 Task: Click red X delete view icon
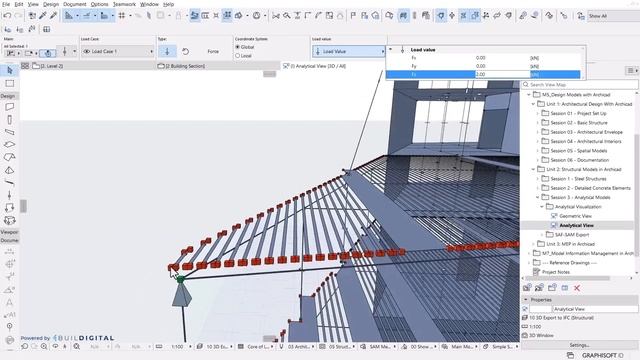point(577,288)
